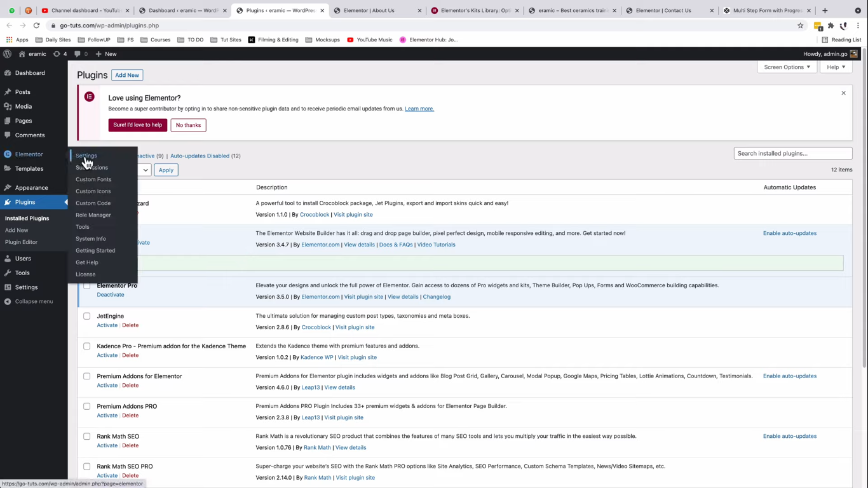Open the TO DO bookmark folder
868x488 pixels.
(190, 39)
